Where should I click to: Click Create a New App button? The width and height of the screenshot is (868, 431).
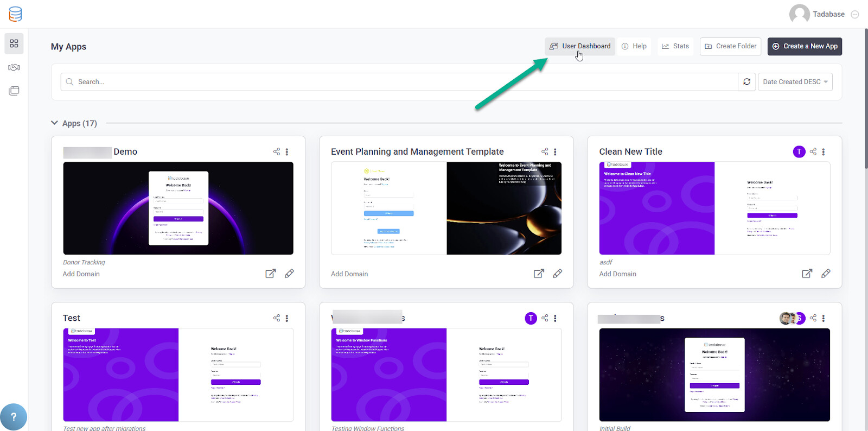coord(804,46)
